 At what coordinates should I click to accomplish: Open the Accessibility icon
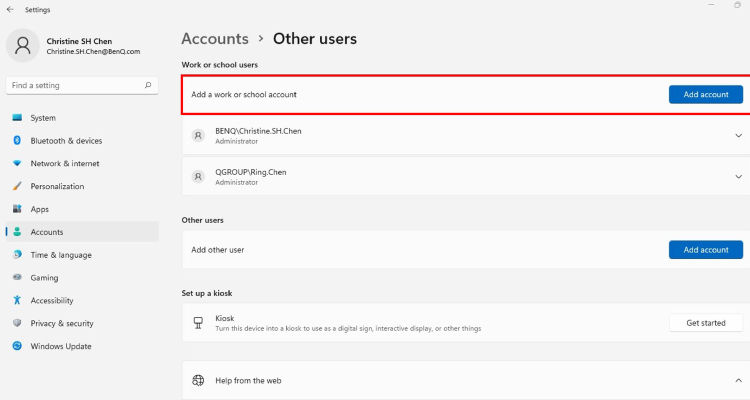(x=17, y=300)
